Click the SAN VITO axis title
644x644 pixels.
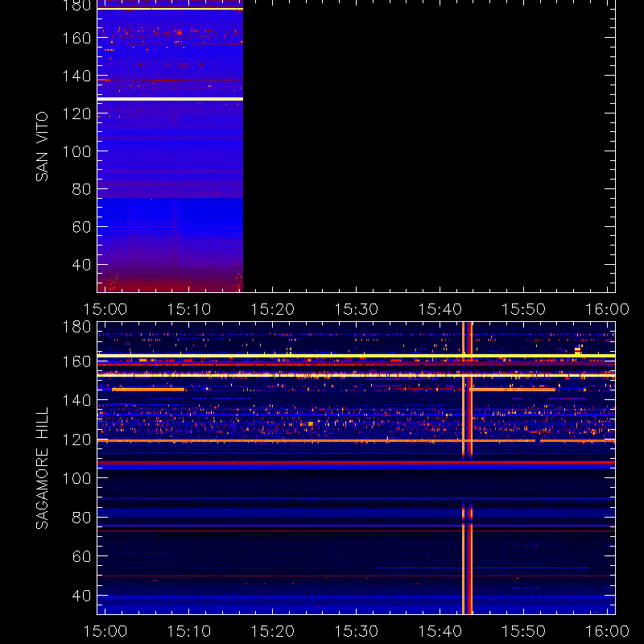[42, 147]
